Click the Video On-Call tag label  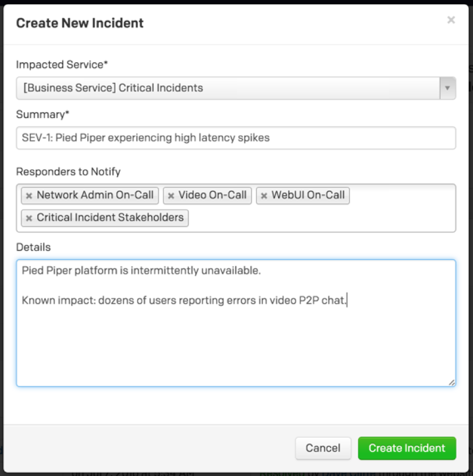coord(212,195)
